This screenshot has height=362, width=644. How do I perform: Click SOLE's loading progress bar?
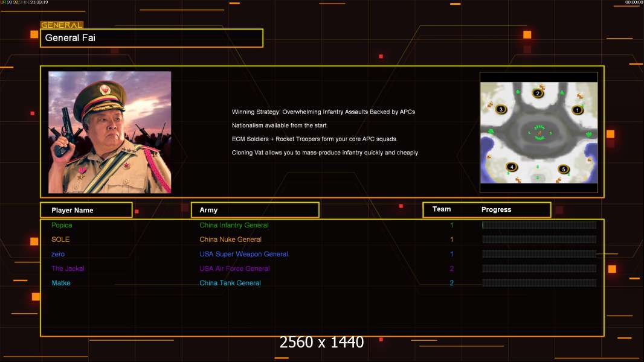(x=539, y=240)
